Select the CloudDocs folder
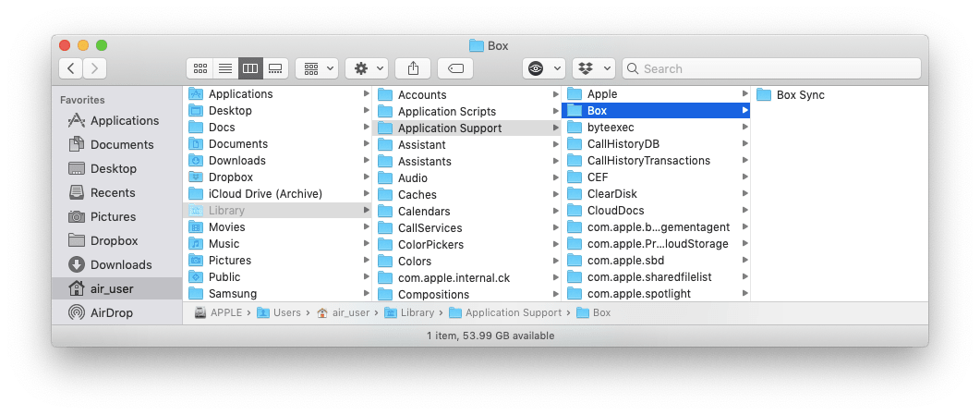This screenshot has height=415, width=980. [x=656, y=211]
